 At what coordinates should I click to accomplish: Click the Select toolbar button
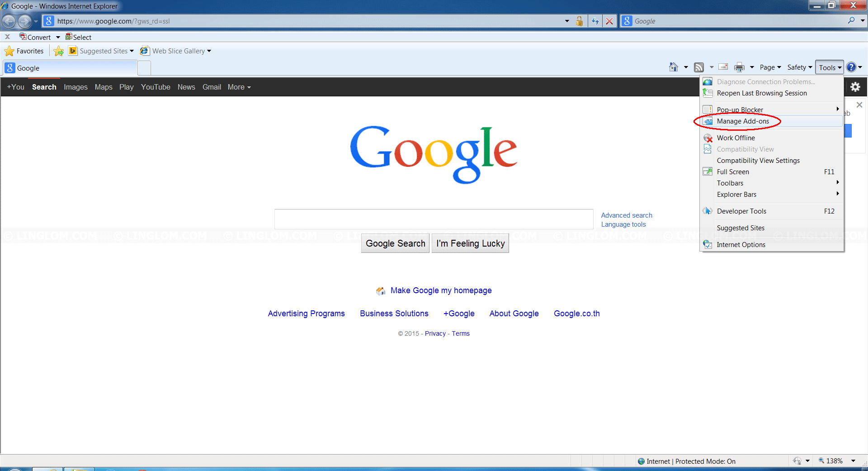tap(78, 37)
